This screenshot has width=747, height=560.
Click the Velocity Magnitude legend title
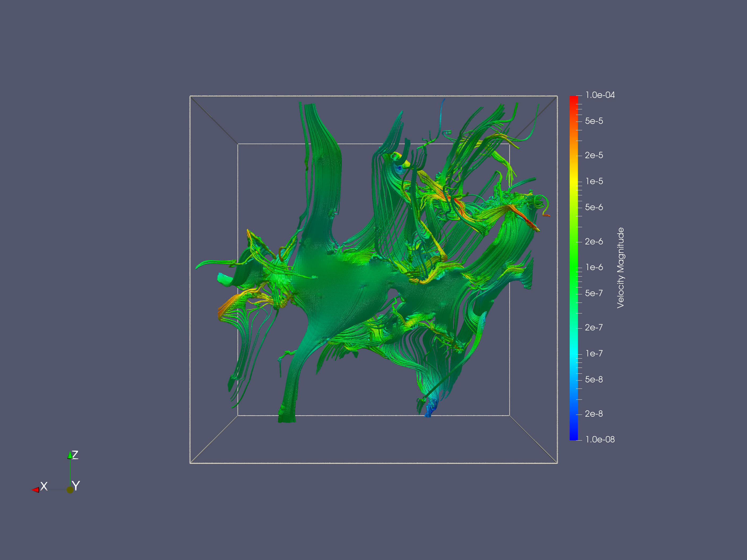pyautogui.click(x=620, y=268)
